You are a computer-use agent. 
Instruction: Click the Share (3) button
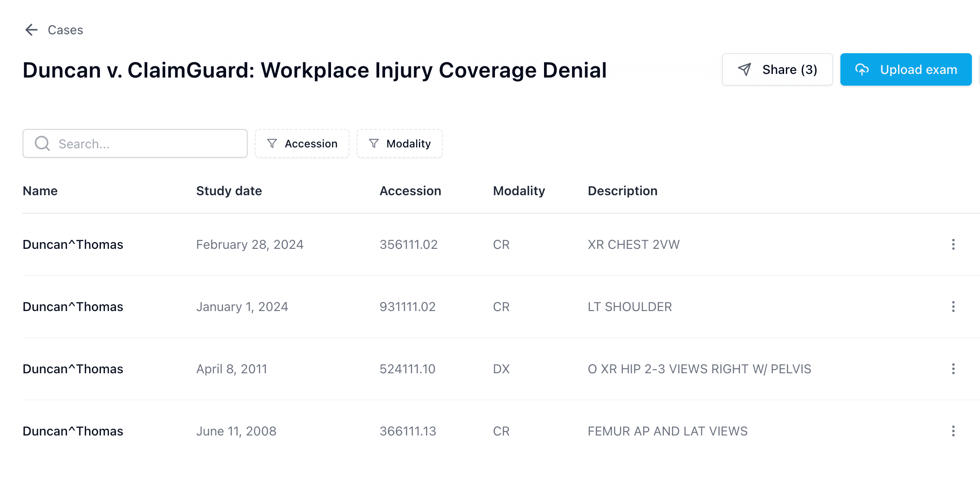(777, 69)
